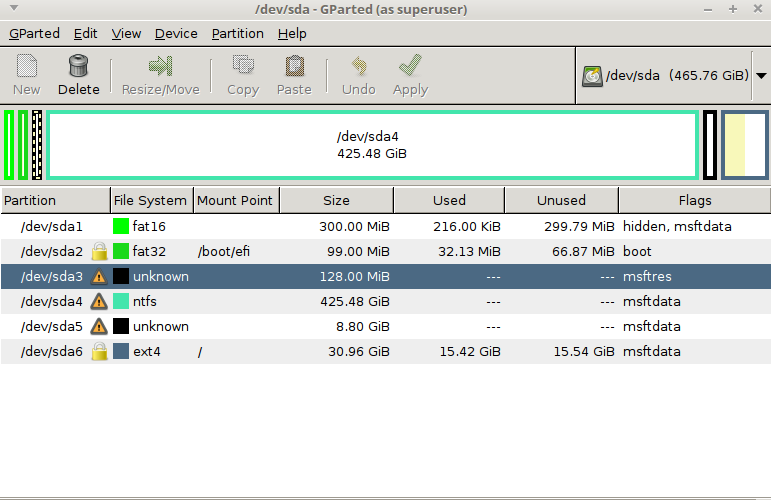Select the /dev/sda5 unknown partition row
This screenshot has width=771, height=500.
tap(386, 326)
